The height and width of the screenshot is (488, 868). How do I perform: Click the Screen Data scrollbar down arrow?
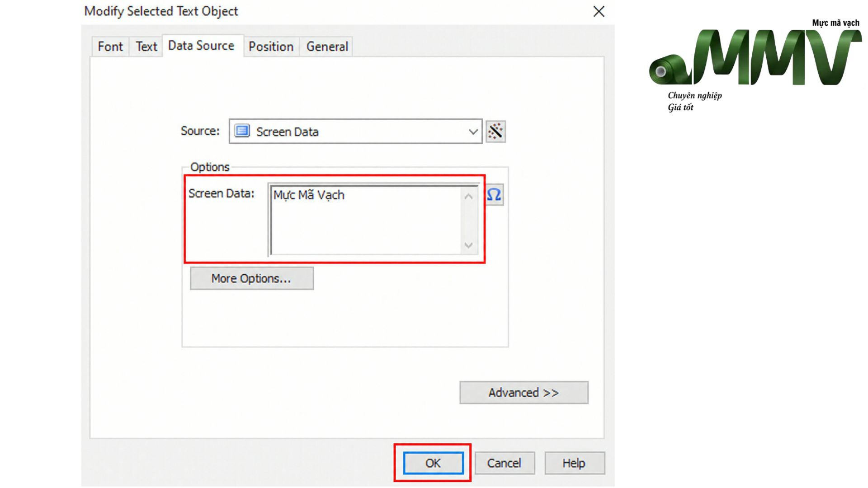coord(469,245)
